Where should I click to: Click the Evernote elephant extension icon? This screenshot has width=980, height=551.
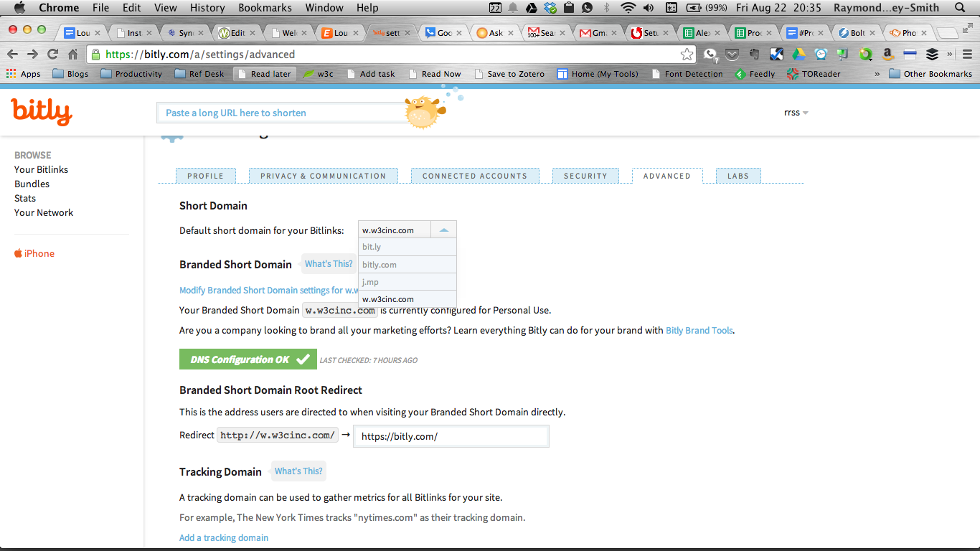754,54
